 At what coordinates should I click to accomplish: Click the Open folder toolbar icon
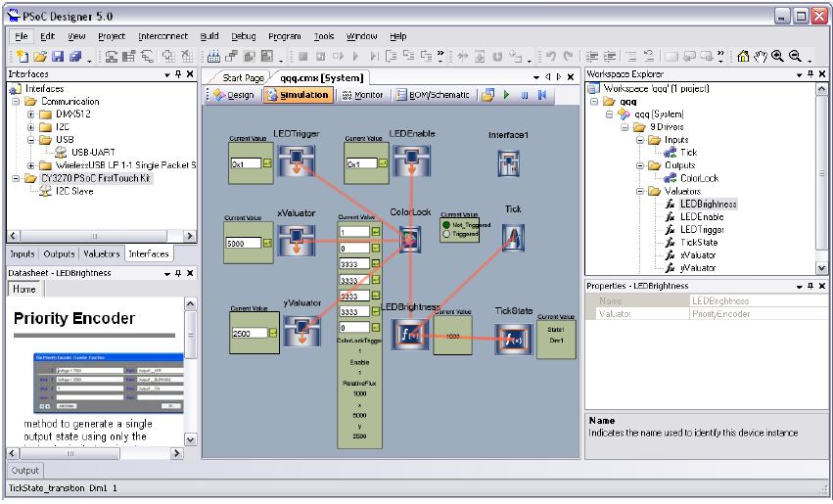[x=40, y=56]
